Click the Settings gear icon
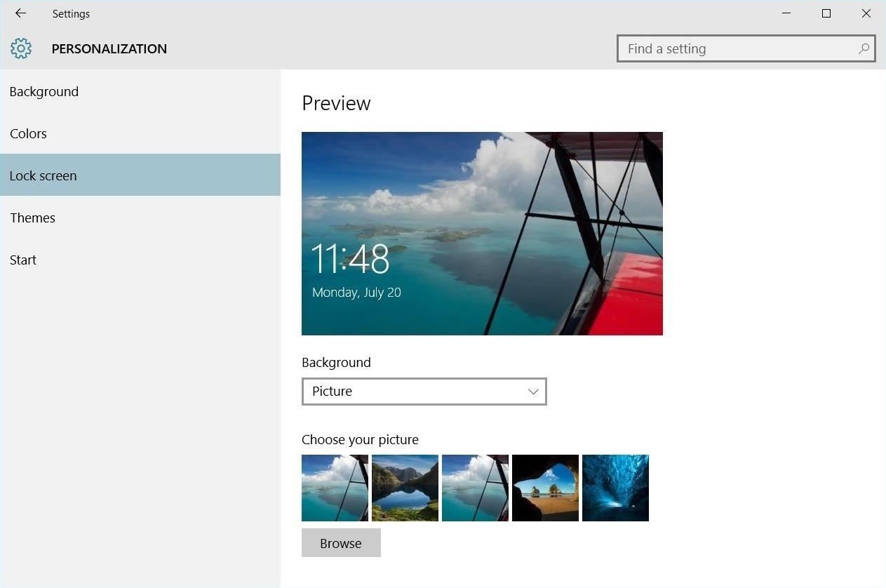886x588 pixels. click(21, 48)
